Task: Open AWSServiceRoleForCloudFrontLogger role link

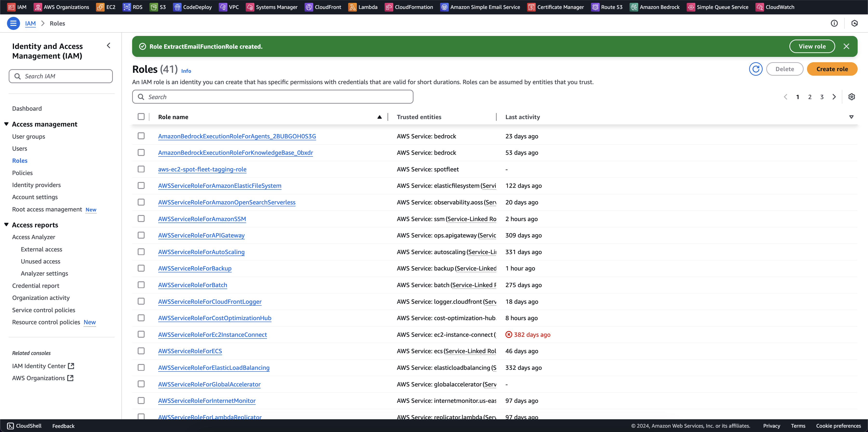Action: (x=210, y=302)
